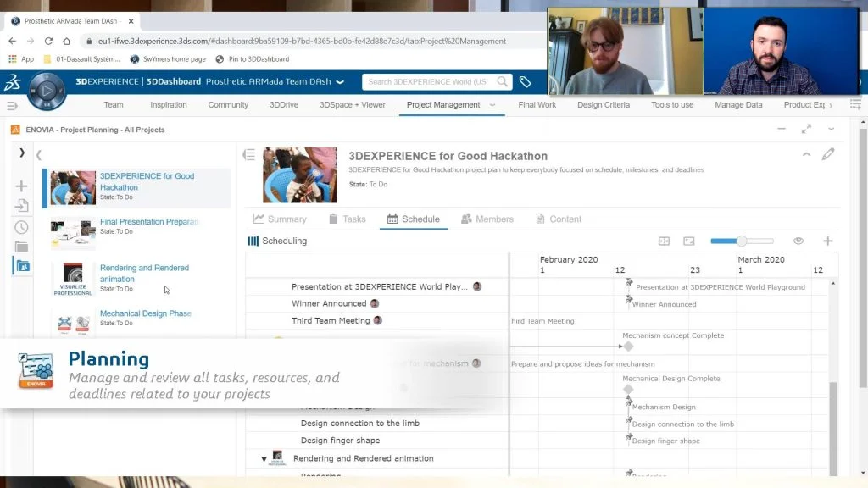Open the Final Presentation Preparation project
Screen dimensions: 868x488
click(148, 222)
